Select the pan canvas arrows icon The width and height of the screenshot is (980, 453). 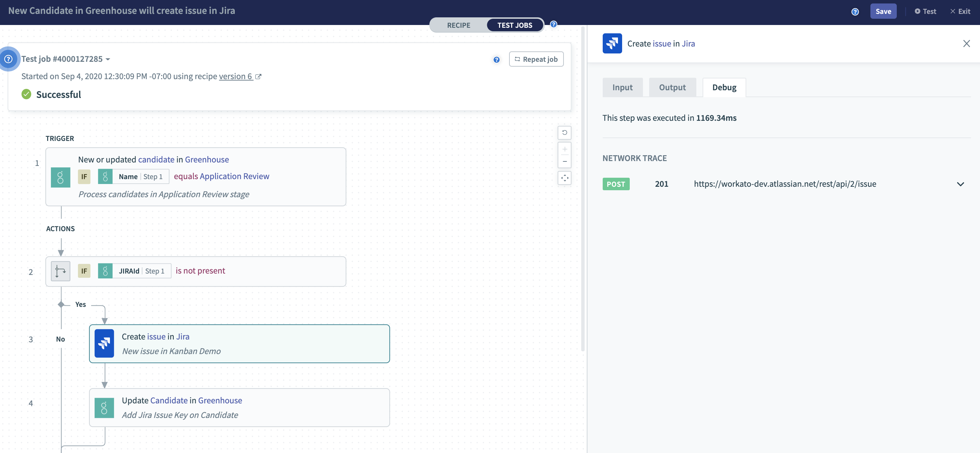[x=565, y=178]
